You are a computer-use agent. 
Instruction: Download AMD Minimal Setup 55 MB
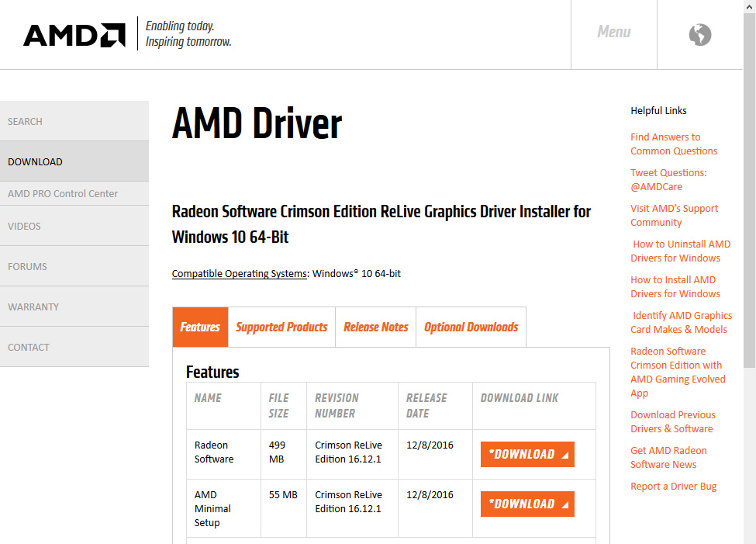pos(527,504)
